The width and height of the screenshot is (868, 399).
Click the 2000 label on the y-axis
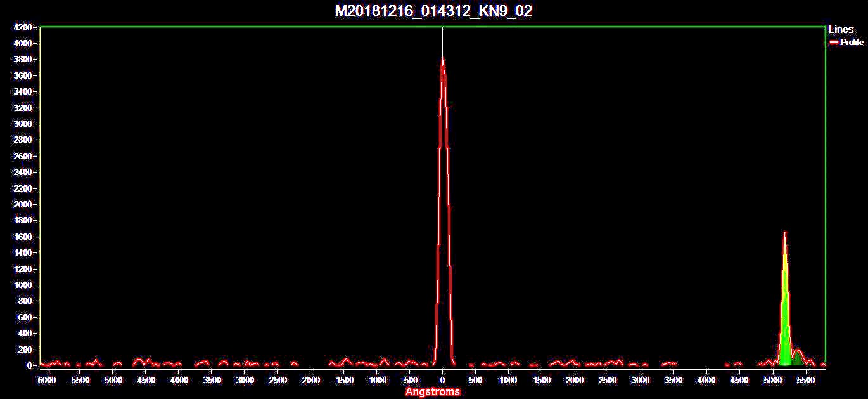click(23, 205)
